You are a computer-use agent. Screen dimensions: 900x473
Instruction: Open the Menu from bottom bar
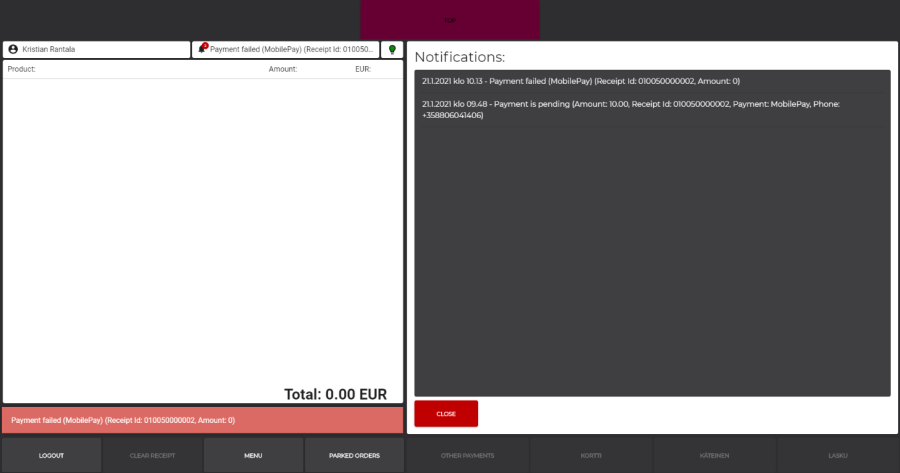[253, 455]
